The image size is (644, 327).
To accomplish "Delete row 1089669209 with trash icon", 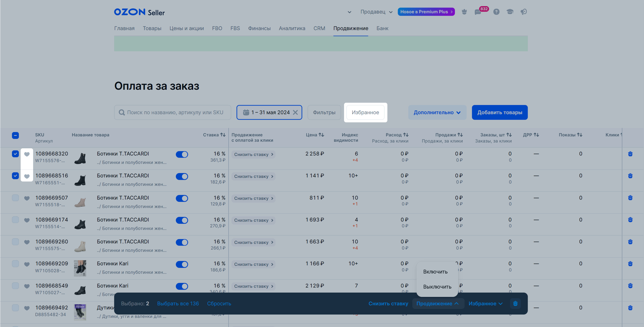I will tap(630, 264).
